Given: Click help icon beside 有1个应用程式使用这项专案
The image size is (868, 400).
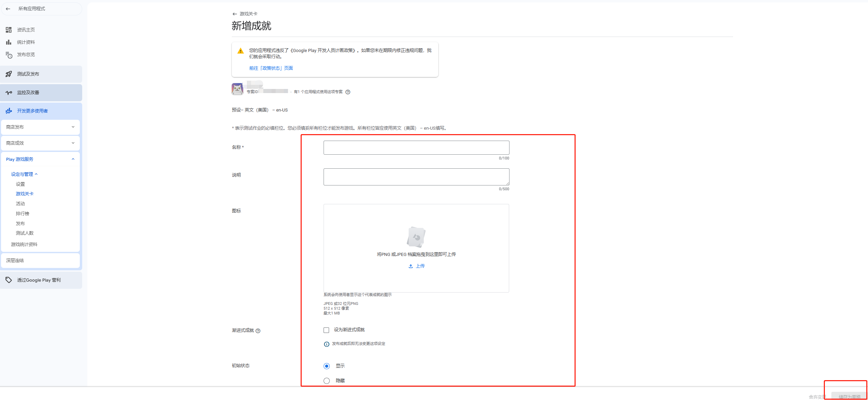Looking at the screenshot, I should 348,92.
